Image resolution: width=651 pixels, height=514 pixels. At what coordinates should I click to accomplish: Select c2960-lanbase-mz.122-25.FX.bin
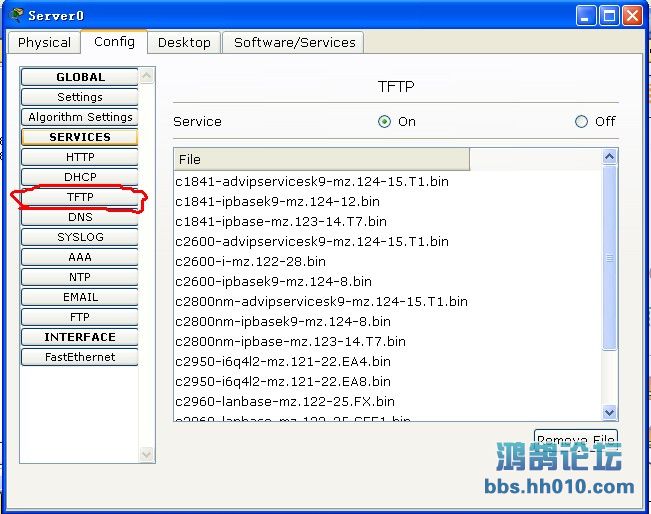[285, 401]
